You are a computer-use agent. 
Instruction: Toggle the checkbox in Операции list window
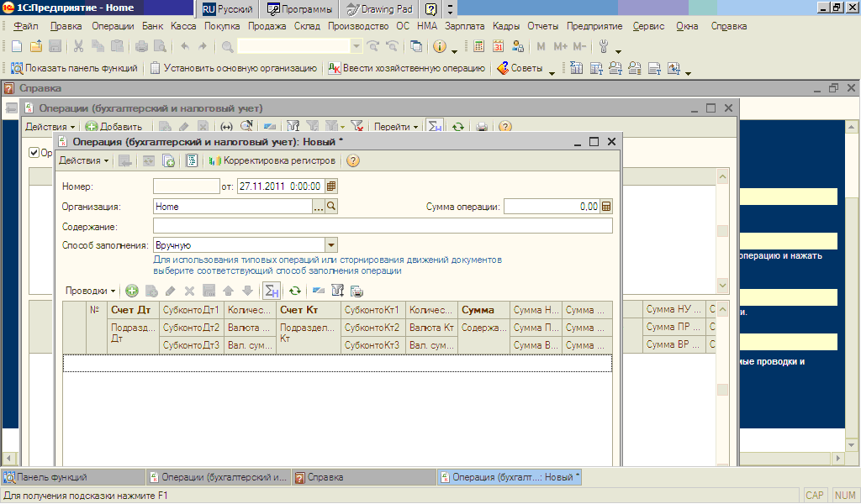click(34, 153)
